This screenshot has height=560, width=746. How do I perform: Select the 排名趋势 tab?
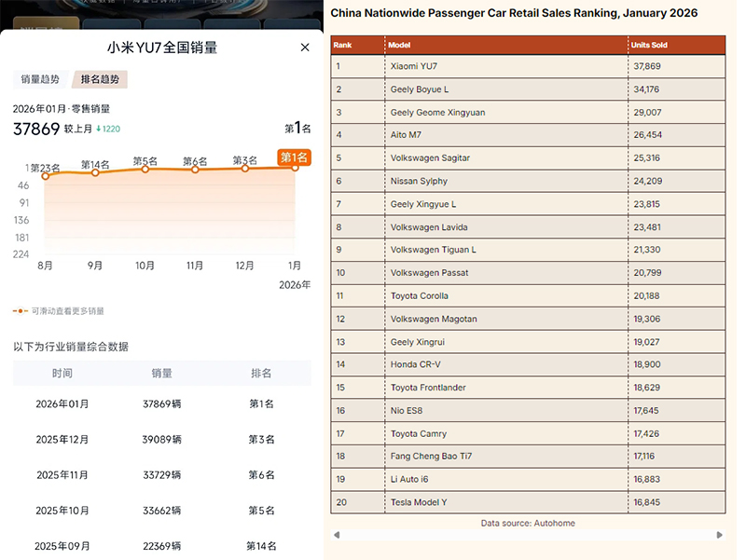click(x=101, y=80)
